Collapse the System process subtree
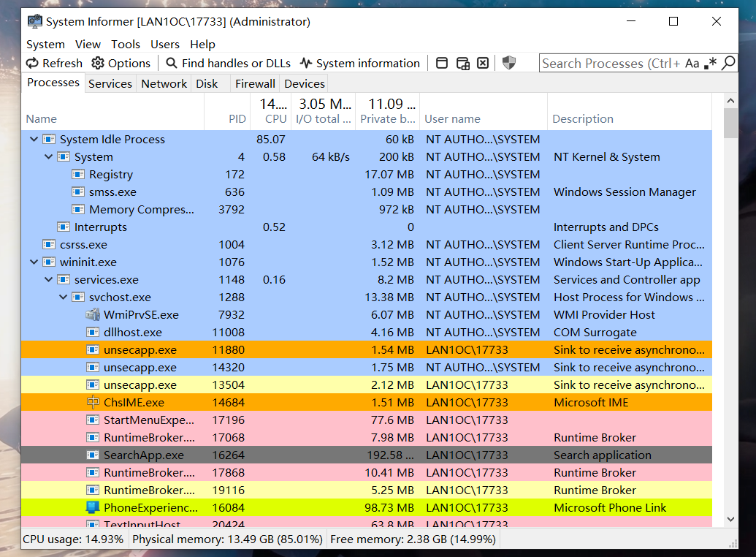Image resolution: width=756 pixels, height=557 pixels. (x=48, y=157)
